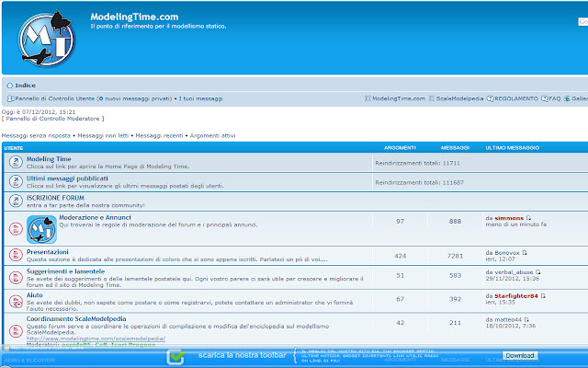Screen dimensions: 588x368
Task: Click the icon before ModelingTime.com nav link
Action: [x=367, y=98]
